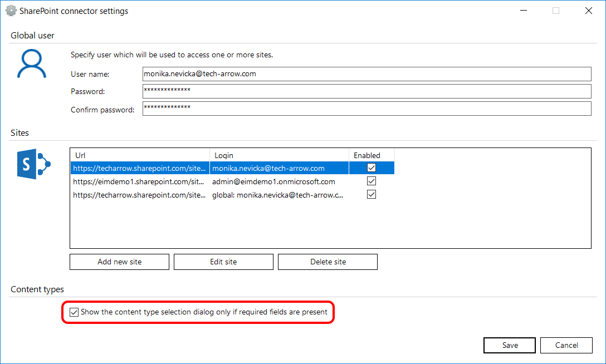Close the SharePoint connector settings window
The image size is (606, 364).
588,11
